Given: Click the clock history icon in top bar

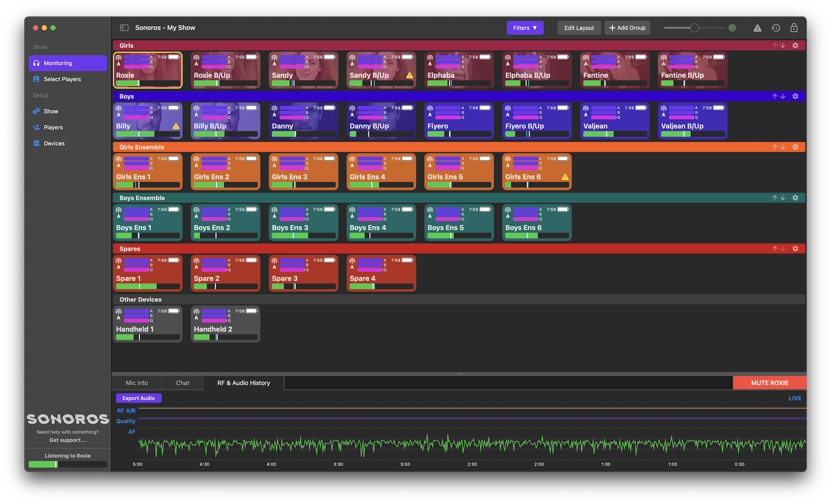Looking at the screenshot, I should 776,28.
